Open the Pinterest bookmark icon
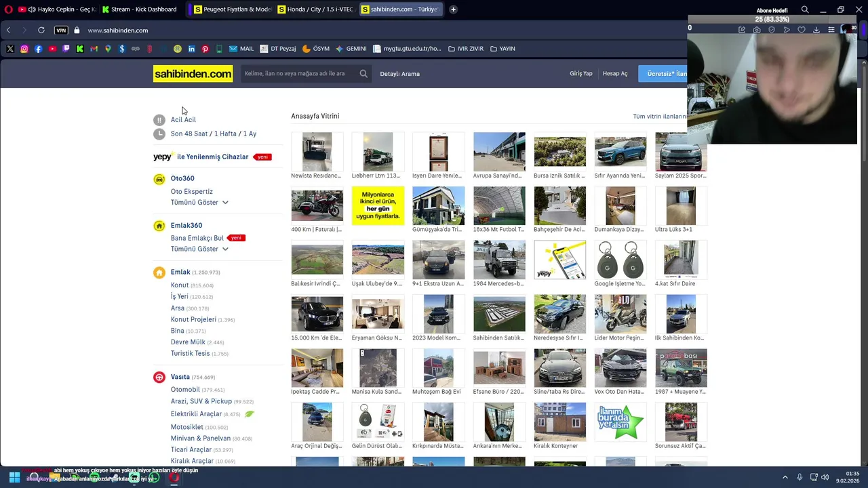The image size is (868, 488). tap(205, 49)
